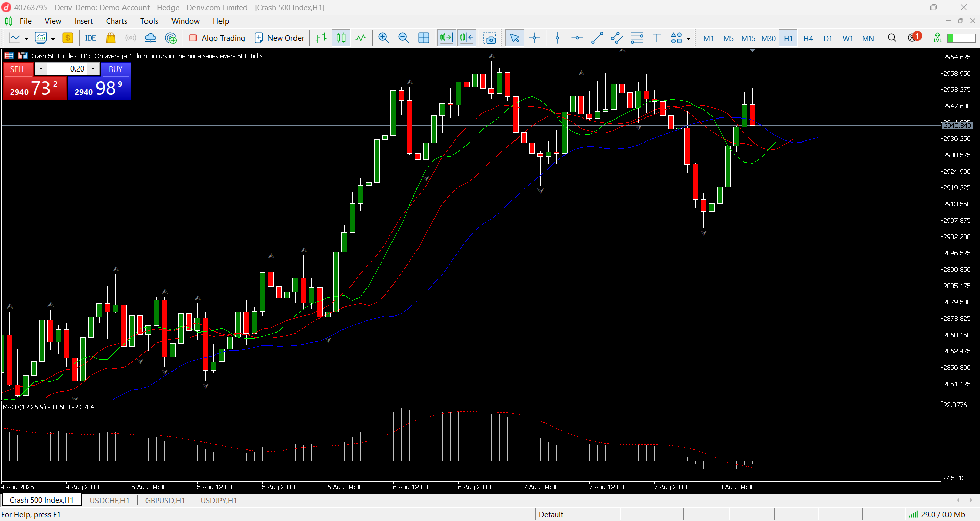Screen dimensions: 980x521
Task: Expand the chart type dropdown arrow
Action: pyautogui.click(x=26, y=39)
